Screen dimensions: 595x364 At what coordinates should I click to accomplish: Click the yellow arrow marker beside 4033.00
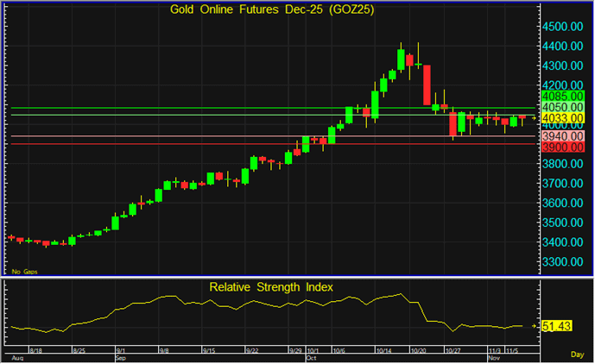[x=535, y=117]
